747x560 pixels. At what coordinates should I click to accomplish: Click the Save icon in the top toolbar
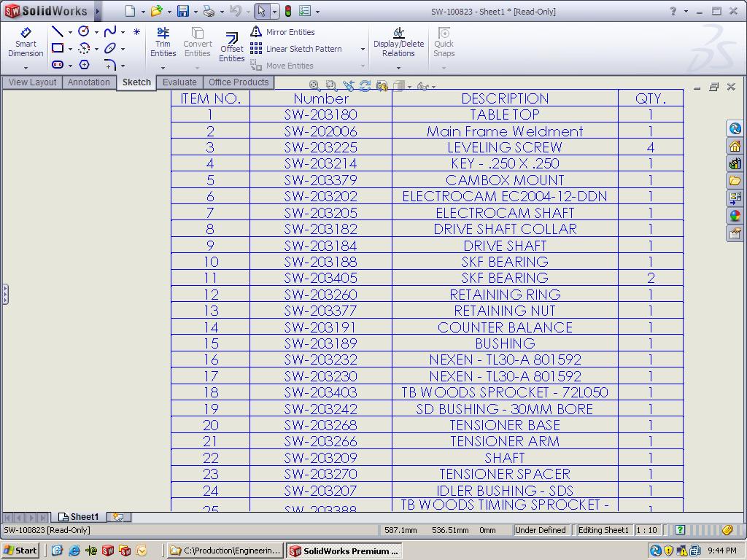183,11
